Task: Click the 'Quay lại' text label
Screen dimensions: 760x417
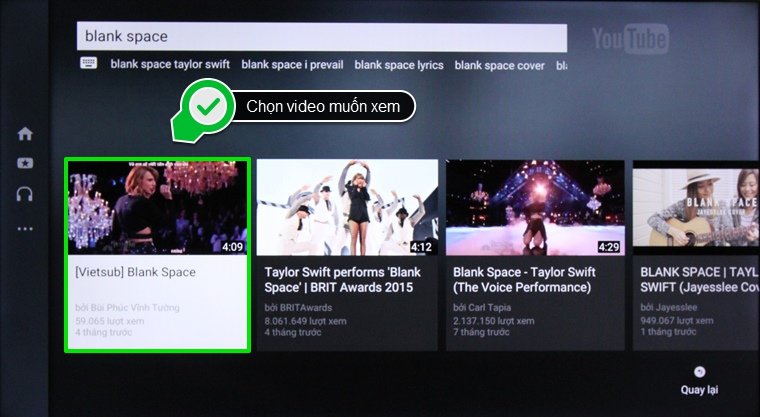Action: coord(699,389)
